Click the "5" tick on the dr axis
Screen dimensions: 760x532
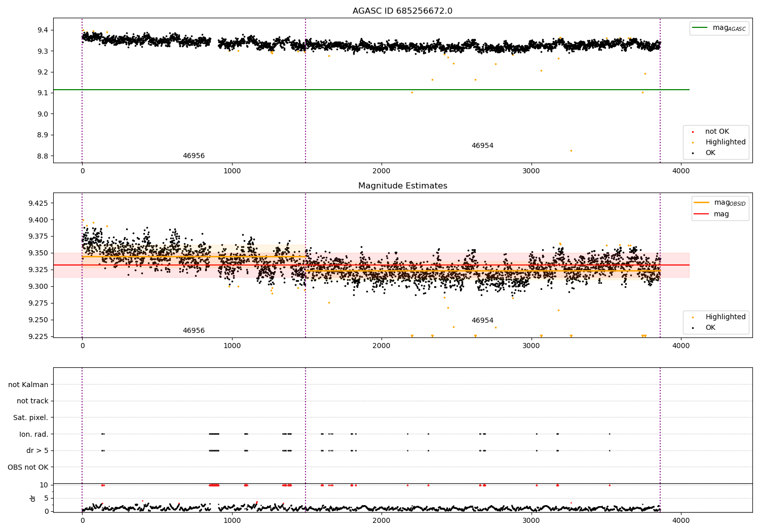46,499
